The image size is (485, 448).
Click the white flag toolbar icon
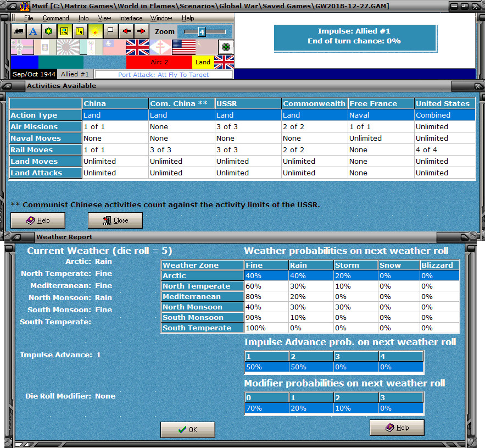pyautogui.click(x=111, y=31)
